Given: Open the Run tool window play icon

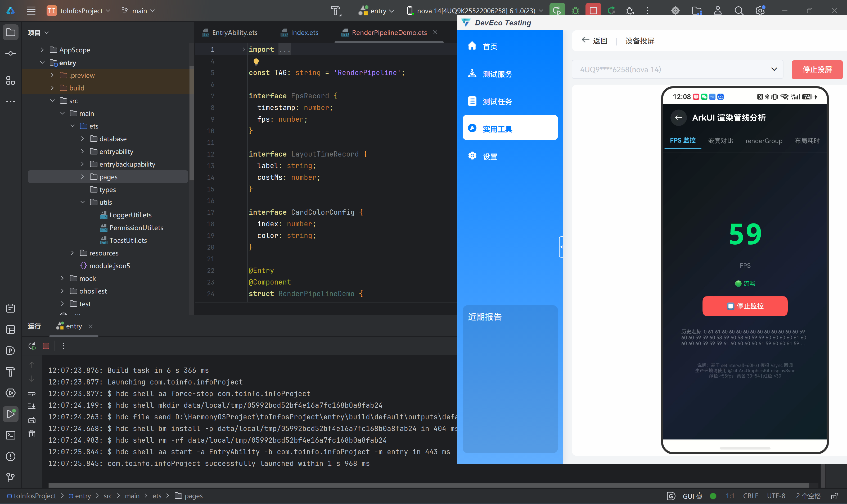Looking at the screenshot, I should pyautogui.click(x=11, y=414).
